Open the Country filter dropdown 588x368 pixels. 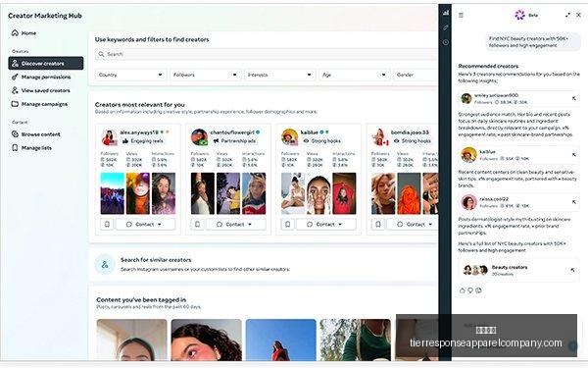click(x=130, y=75)
